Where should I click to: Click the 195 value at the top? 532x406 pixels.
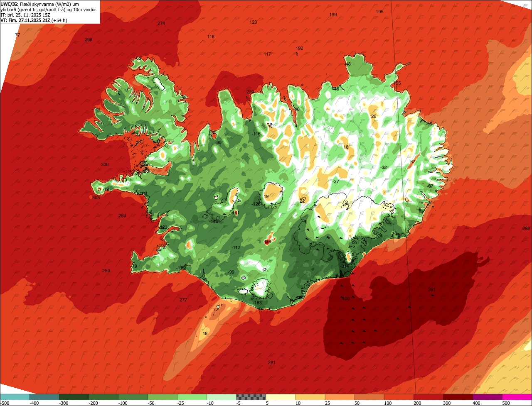tap(379, 12)
